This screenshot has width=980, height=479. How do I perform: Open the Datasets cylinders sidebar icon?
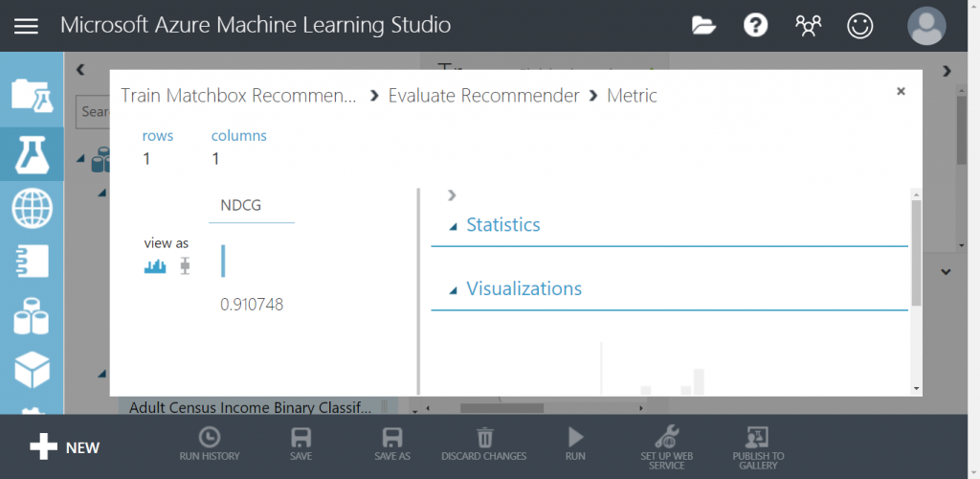click(x=32, y=316)
